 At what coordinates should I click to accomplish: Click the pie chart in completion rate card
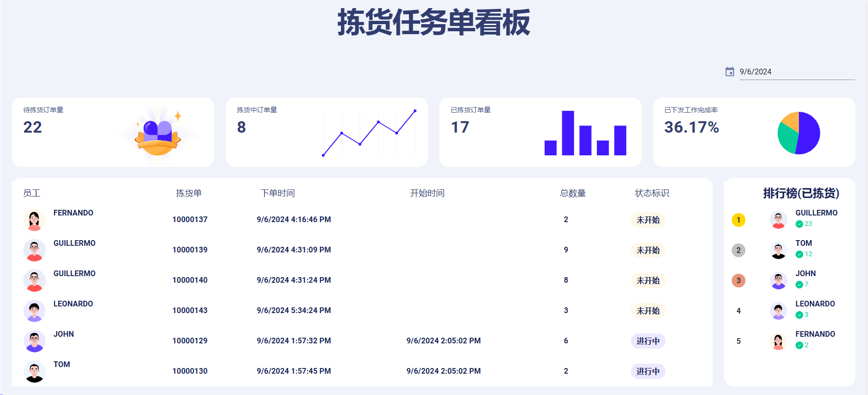798,133
